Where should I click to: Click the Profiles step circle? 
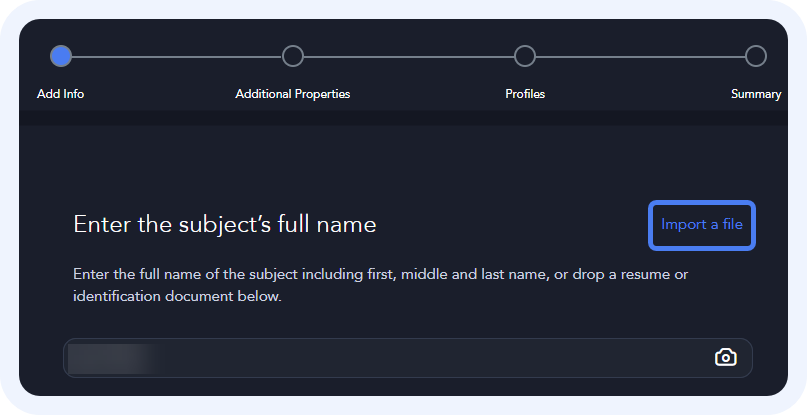pyautogui.click(x=525, y=56)
